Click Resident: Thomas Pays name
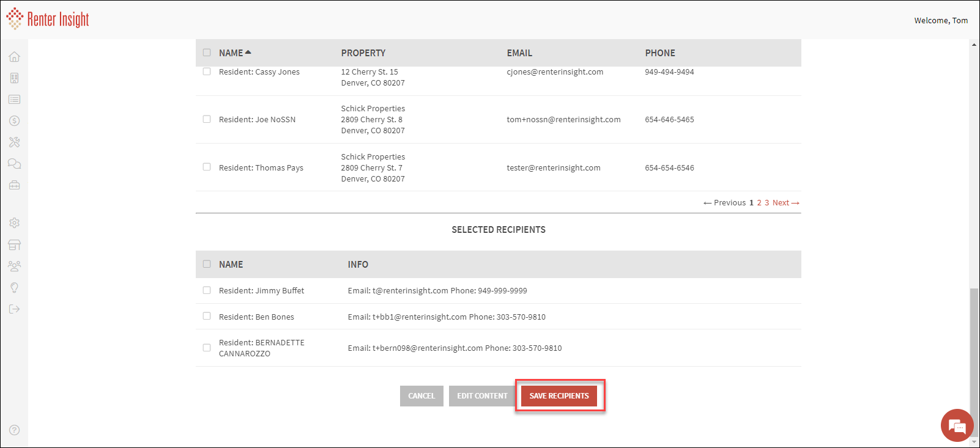Image resolution: width=980 pixels, height=448 pixels. point(261,168)
